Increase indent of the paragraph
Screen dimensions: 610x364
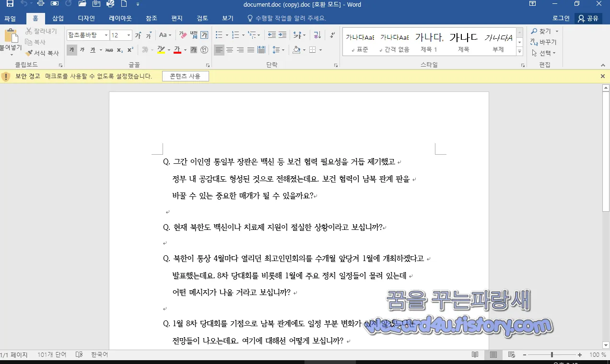tap(282, 34)
